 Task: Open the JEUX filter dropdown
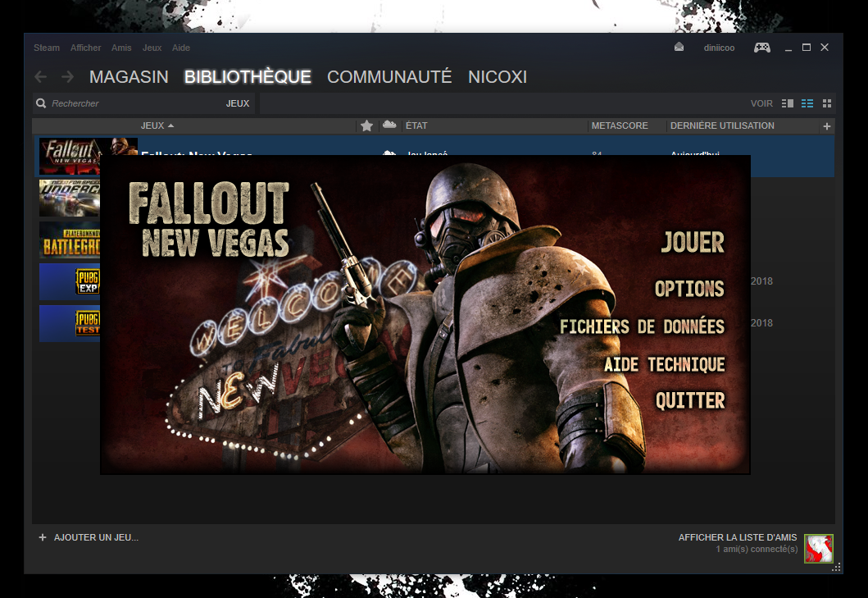click(x=238, y=103)
